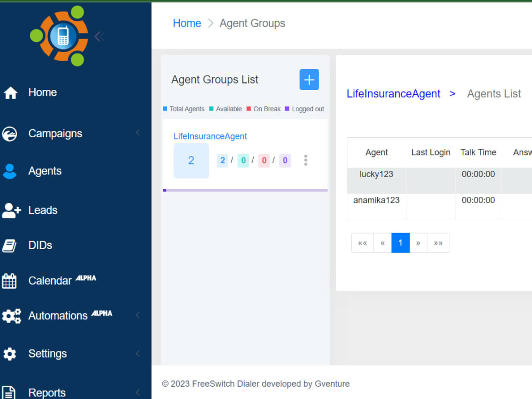532x399 pixels.
Task: Open Settings in the sidebar menu
Action: pyautogui.click(x=48, y=354)
